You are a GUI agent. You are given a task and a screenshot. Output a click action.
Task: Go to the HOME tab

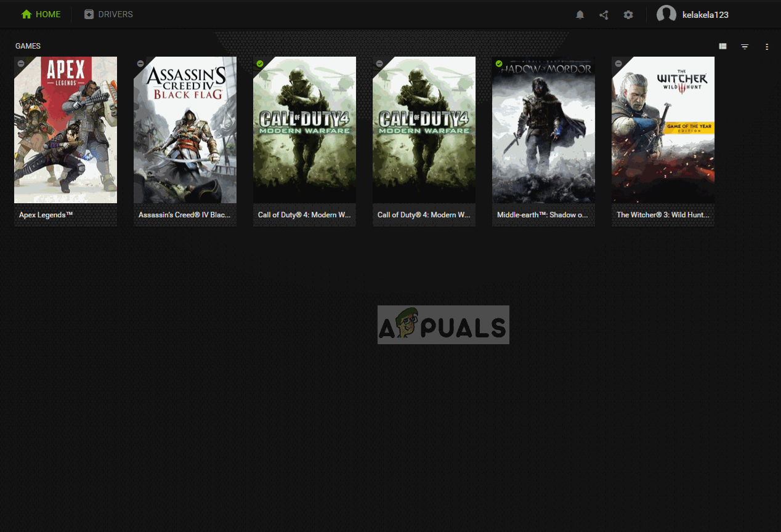pos(41,14)
